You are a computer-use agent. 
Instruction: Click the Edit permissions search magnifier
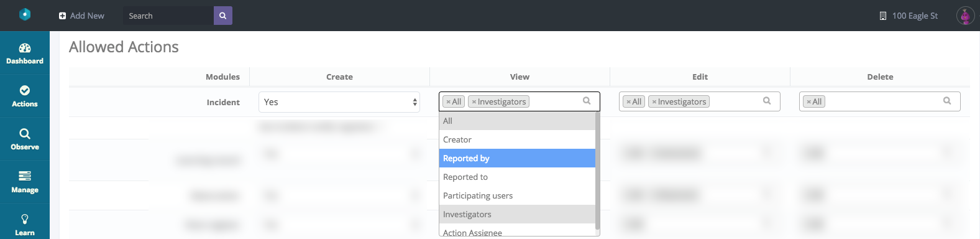(x=767, y=101)
